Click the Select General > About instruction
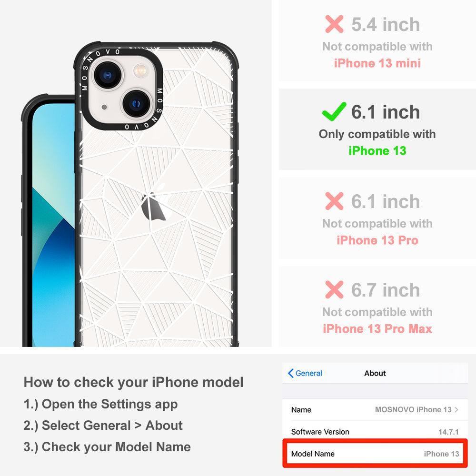Screen dimensions: 476x476 click(103, 426)
